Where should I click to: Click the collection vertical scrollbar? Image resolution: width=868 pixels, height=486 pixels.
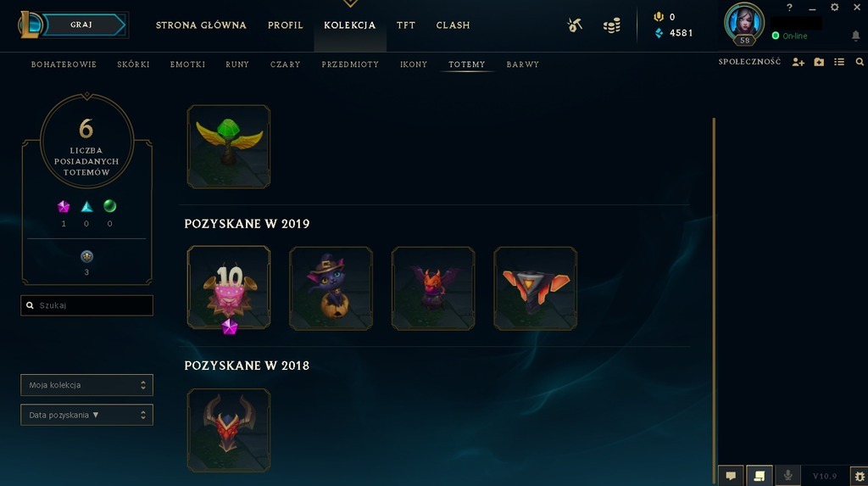tap(714, 299)
